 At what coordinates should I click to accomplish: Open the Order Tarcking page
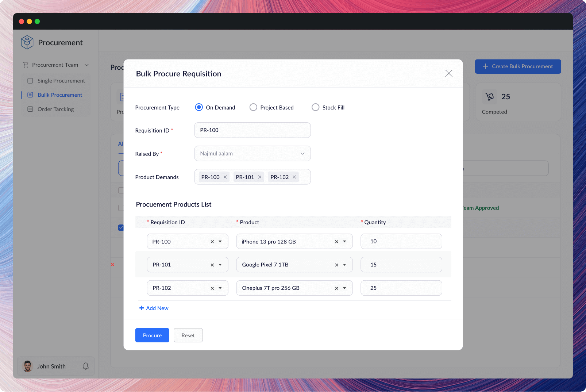(x=55, y=109)
